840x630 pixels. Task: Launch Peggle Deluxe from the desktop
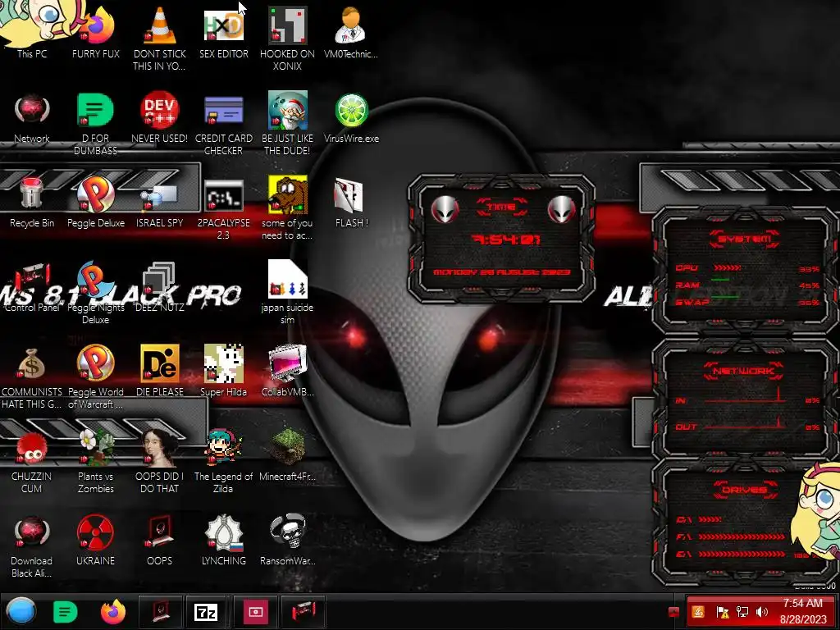[96, 203]
